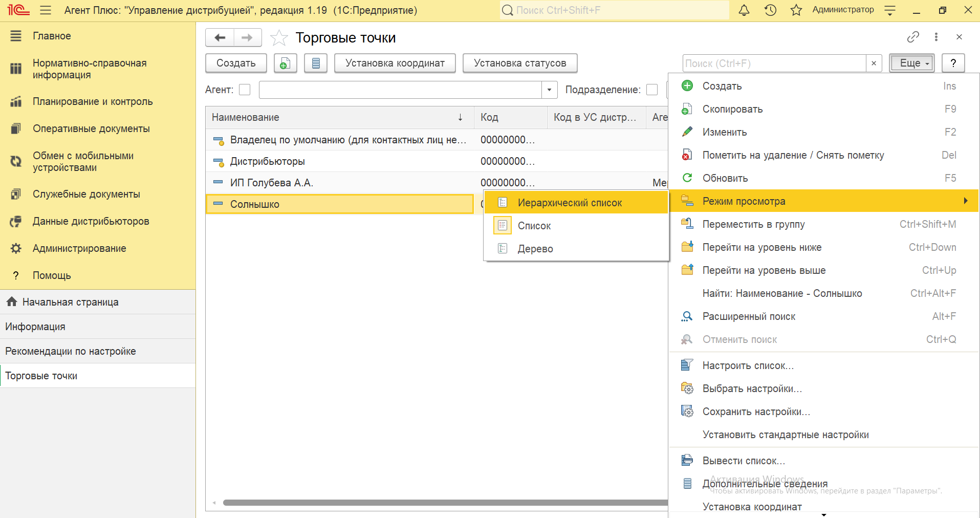Toggle the Агент filter checkbox
This screenshot has width=980, height=518.
pyautogui.click(x=245, y=90)
